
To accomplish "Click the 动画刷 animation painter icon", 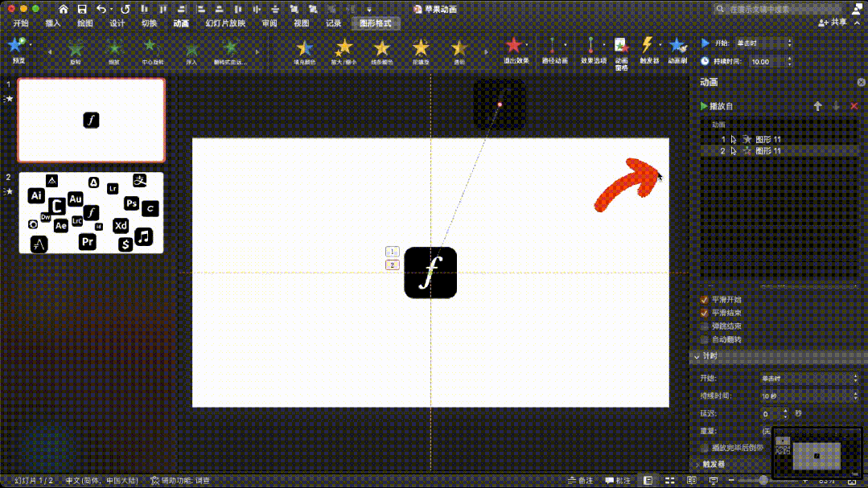I will [677, 51].
